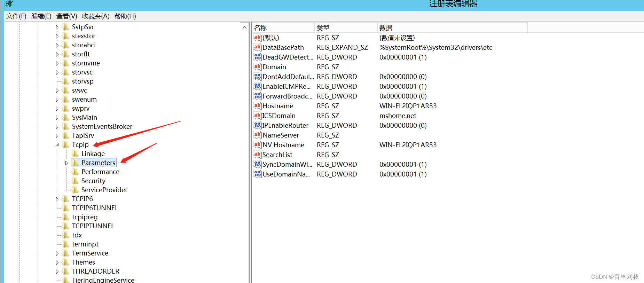The height and width of the screenshot is (283, 644).
Task: Click the NameServer string value icon
Action: click(257, 135)
